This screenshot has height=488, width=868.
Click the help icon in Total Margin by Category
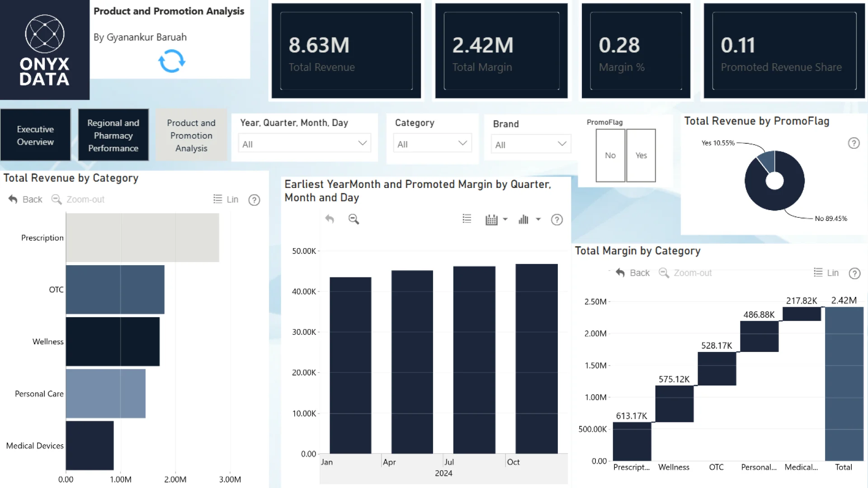(854, 273)
